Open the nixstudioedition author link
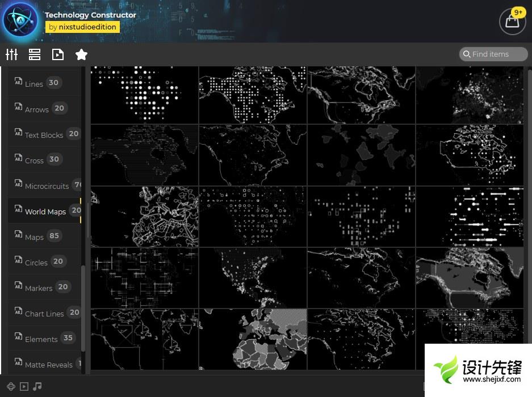The image size is (532, 397). tap(82, 27)
